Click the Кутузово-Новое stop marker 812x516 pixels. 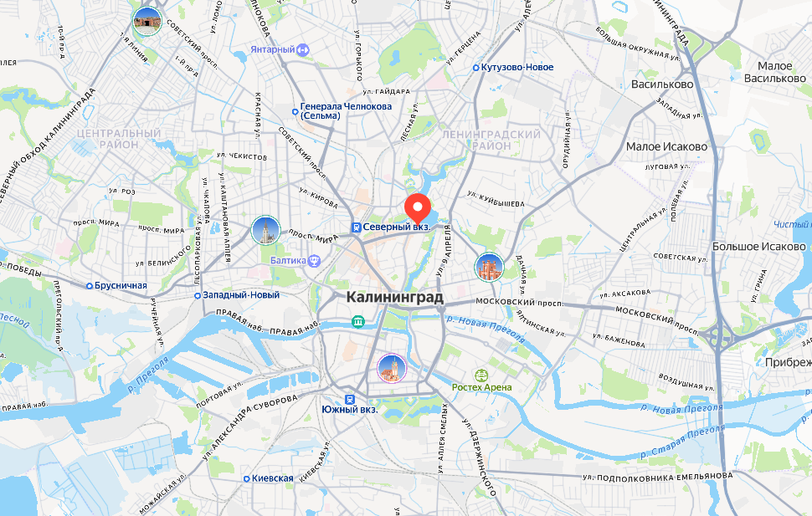tap(475, 68)
